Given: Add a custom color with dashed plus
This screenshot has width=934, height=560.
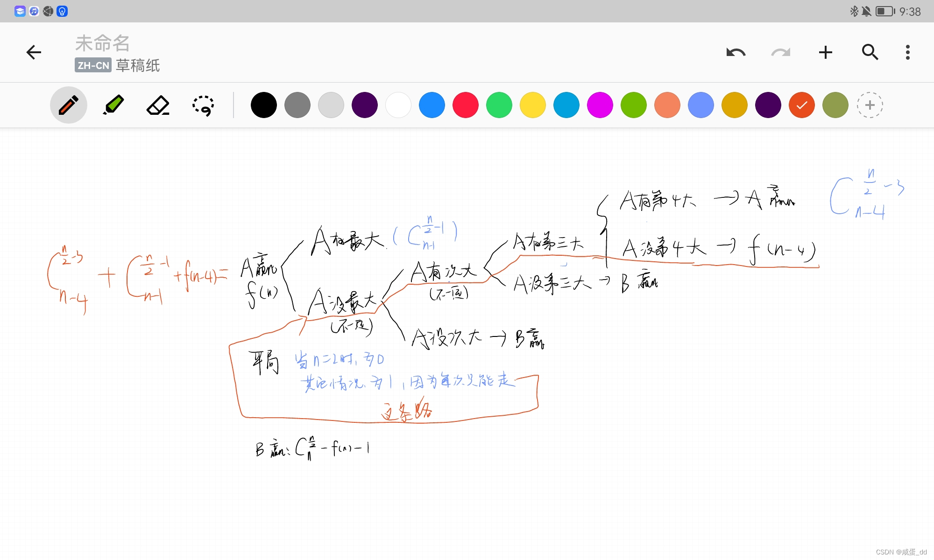Looking at the screenshot, I should point(870,105).
